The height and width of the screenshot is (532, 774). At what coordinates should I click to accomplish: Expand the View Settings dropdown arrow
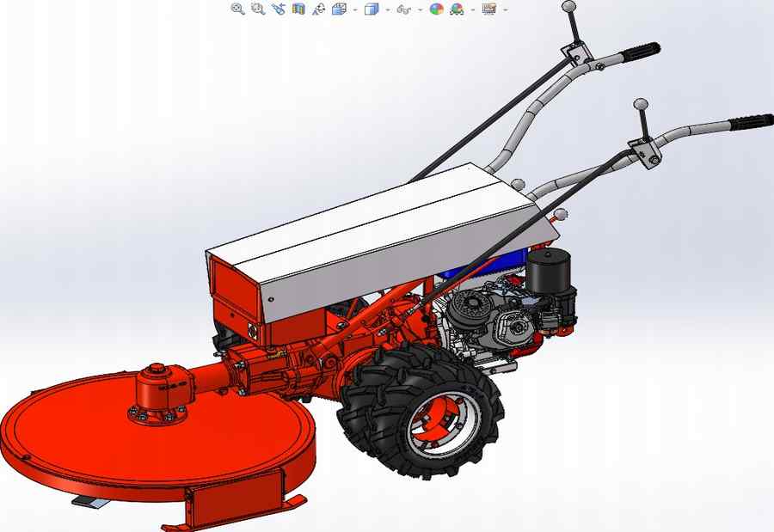pyautogui.click(x=505, y=9)
